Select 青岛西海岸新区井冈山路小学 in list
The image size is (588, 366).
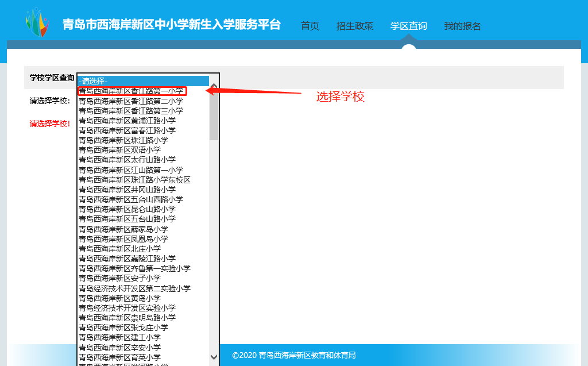pos(143,190)
